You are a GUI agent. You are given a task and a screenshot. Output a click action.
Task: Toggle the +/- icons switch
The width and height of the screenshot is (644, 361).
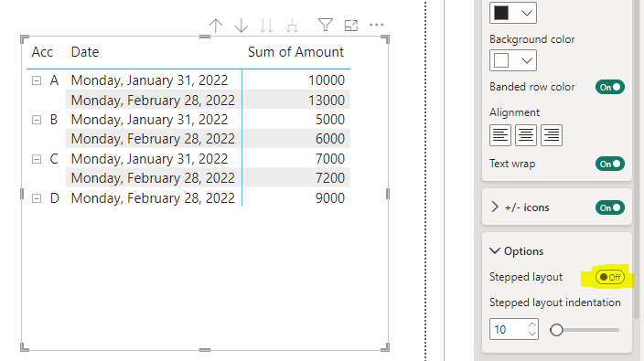[610, 207]
